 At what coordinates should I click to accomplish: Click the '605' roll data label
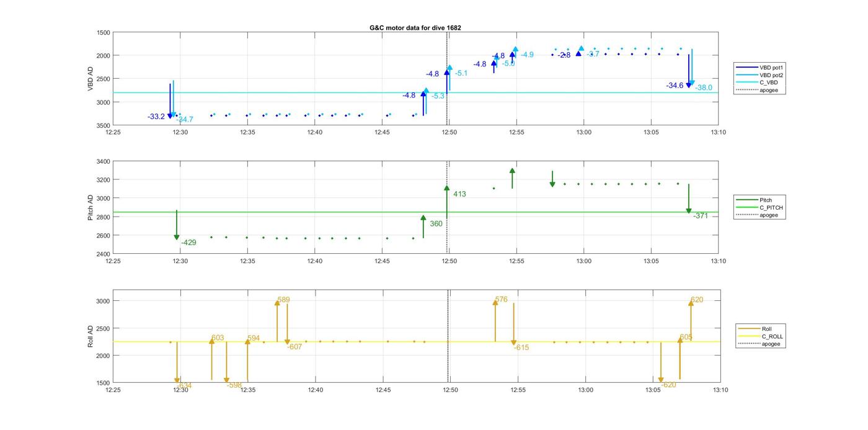click(x=686, y=338)
